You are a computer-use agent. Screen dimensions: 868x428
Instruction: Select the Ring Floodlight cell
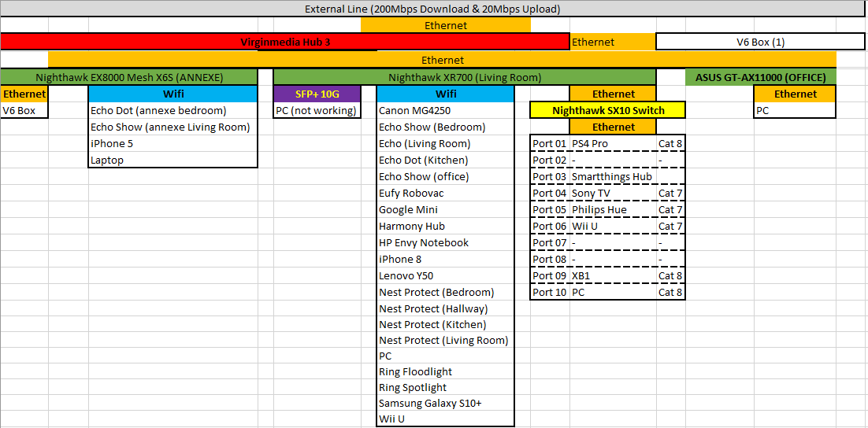[x=446, y=371]
